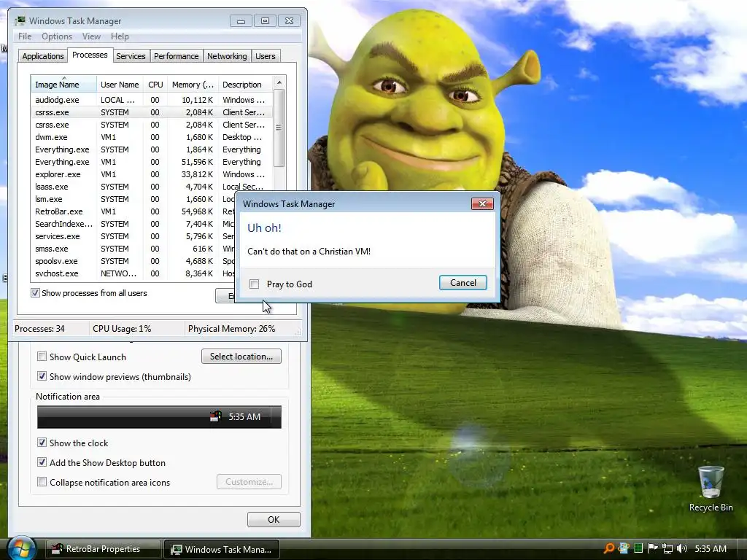Select lsm.exe process row
The width and height of the screenshot is (747, 560).
[133, 199]
